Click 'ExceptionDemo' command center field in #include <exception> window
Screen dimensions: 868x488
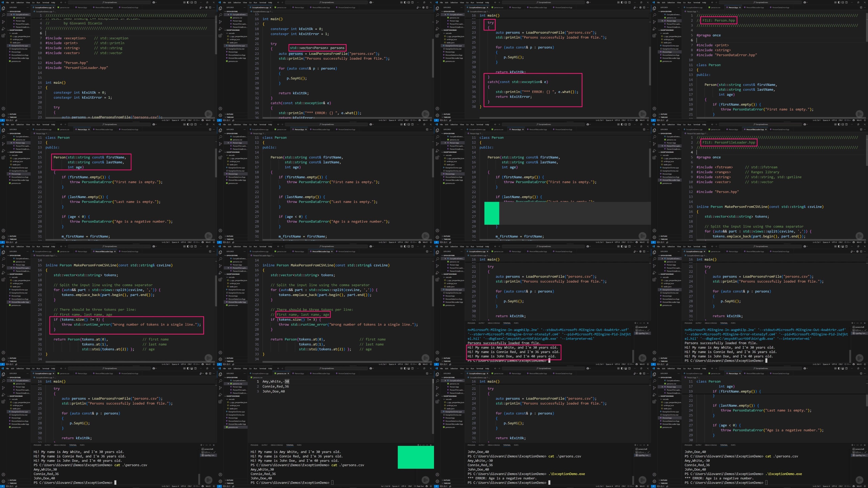[110, 2]
